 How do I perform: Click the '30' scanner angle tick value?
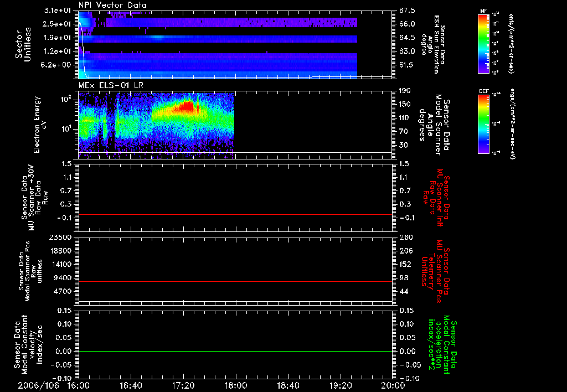tap(403, 145)
